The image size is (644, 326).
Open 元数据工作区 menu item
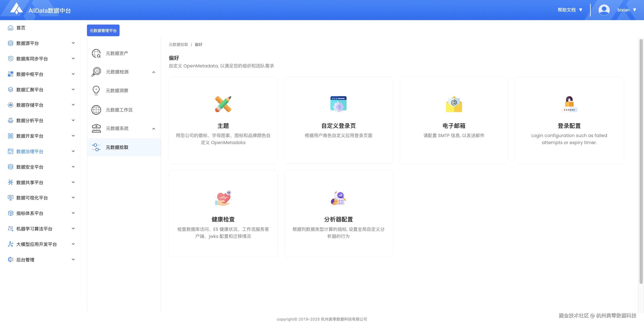click(119, 110)
